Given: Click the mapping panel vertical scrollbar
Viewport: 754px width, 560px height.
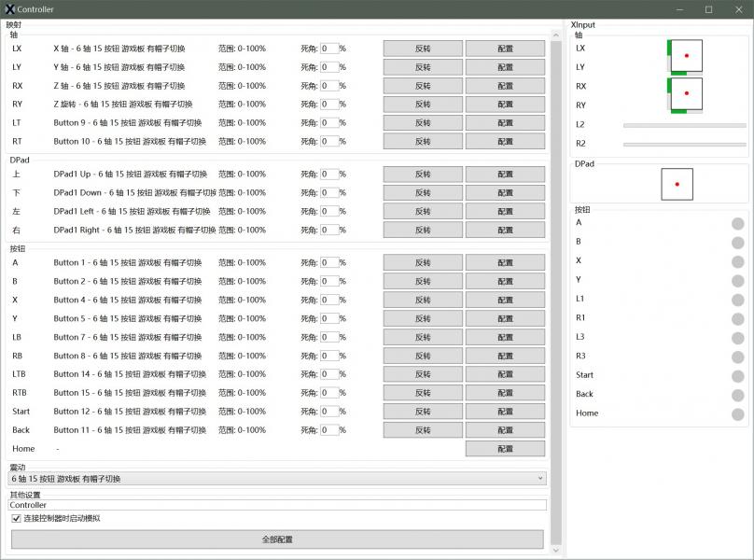Looking at the screenshot, I should pyautogui.click(x=556, y=280).
